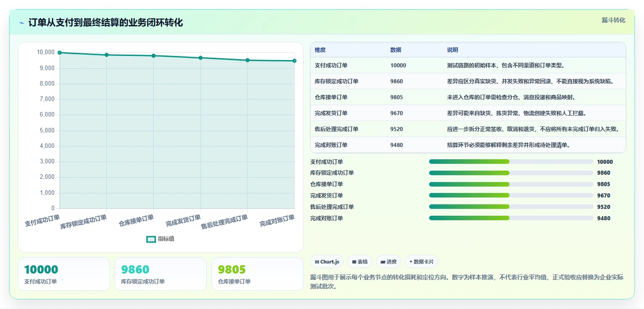The image size is (644, 309).
Task: Click the lightning icon beside the page title
Action: 22,23
